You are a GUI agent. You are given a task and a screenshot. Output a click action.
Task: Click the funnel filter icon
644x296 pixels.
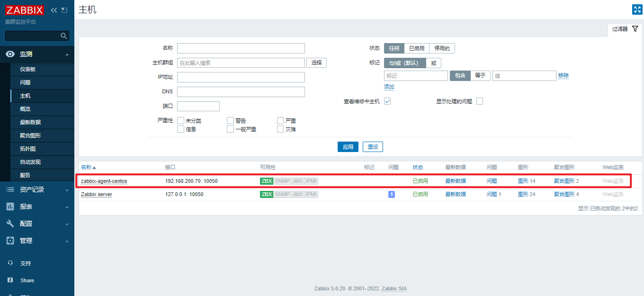[x=635, y=29]
